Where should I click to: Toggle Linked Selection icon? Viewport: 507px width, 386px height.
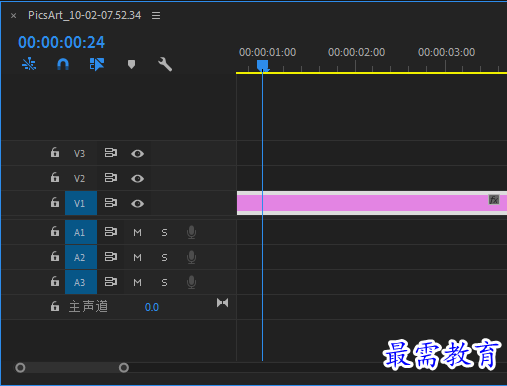click(97, 64)
